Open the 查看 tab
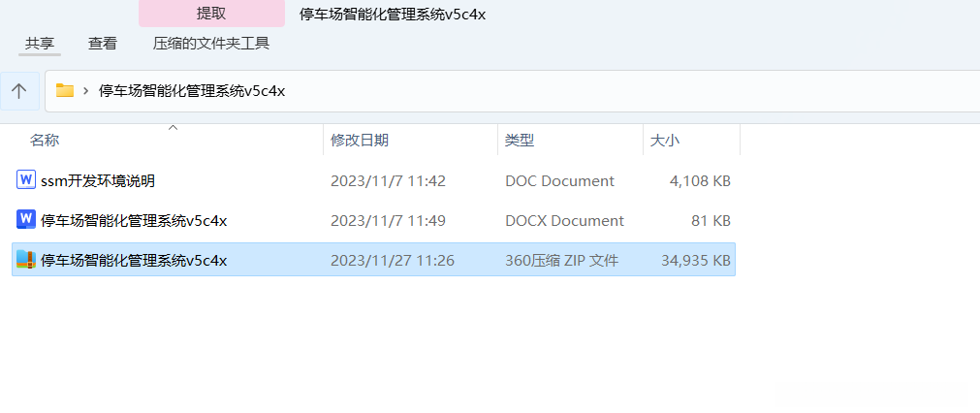980x413 pixels. point(103,43)
